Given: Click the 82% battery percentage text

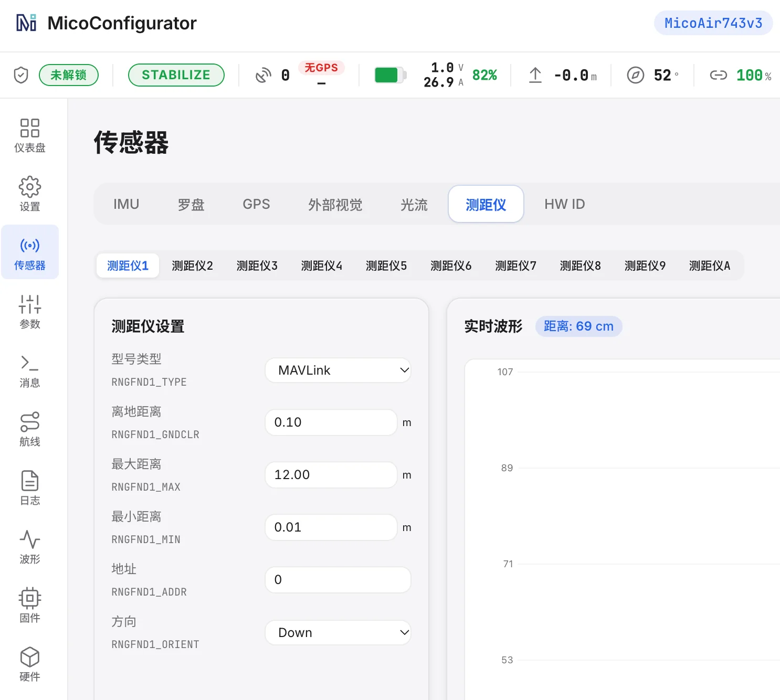Looking at the screenshot, I should click(484, 75).
